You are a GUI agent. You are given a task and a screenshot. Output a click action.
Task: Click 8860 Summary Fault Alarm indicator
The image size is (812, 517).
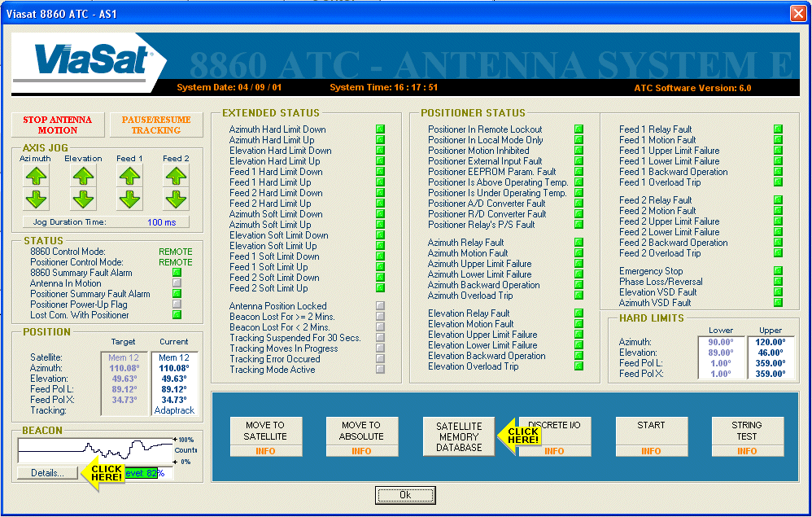click(x=177, y=273)
